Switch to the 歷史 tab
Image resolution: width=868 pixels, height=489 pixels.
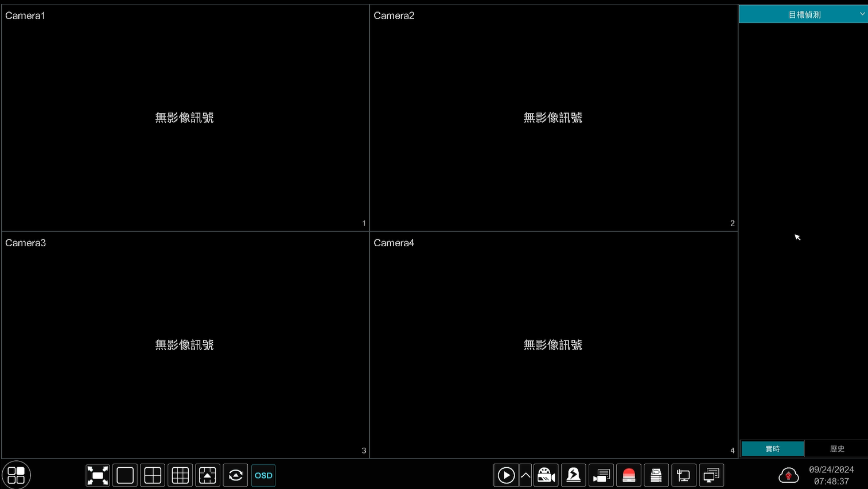click(837, 449)
